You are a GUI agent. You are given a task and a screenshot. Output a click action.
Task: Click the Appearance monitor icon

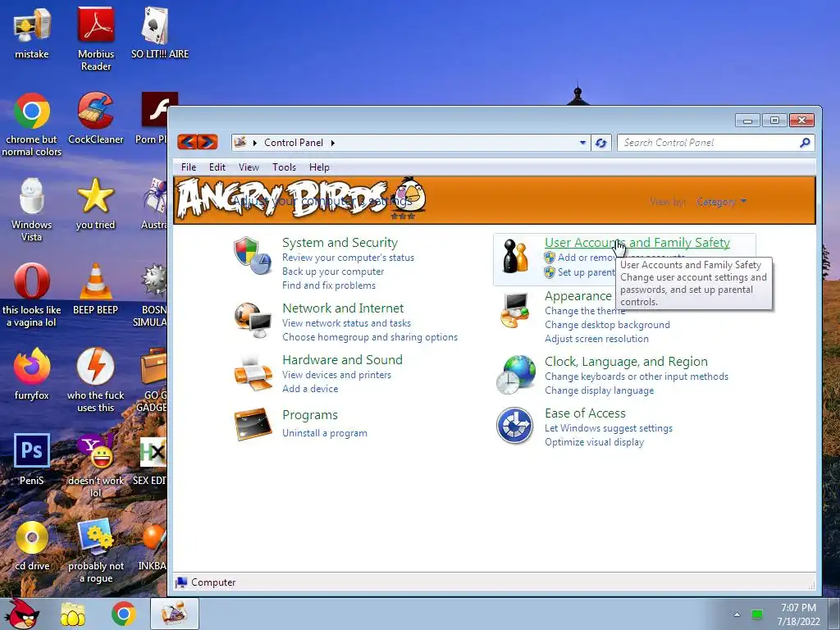(515, 311)
